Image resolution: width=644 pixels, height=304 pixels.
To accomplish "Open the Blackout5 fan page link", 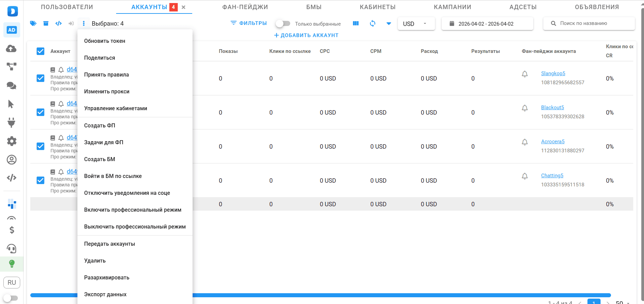I will [552, 108].
